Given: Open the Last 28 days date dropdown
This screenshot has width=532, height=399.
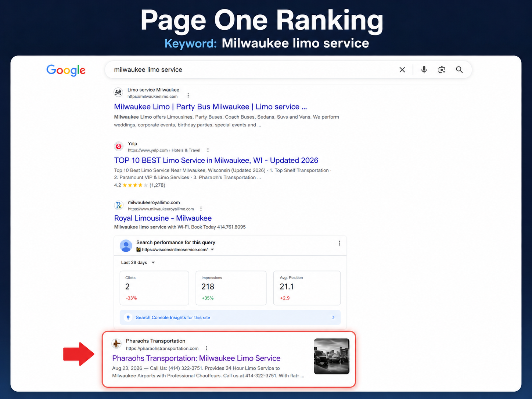Looking at the screenshot, I should click(x=138, y=262).
